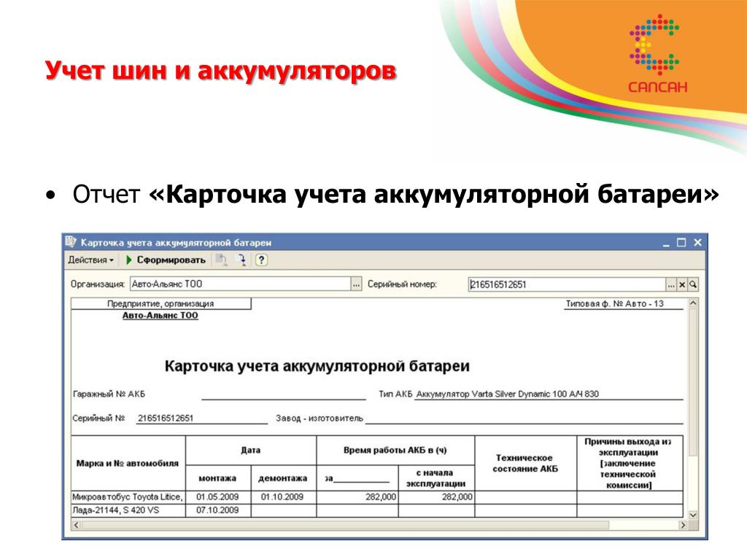Maximize the Карточка учета window
Image resolution: width=747 pixels, height=560 pixels.
[681, 243]
